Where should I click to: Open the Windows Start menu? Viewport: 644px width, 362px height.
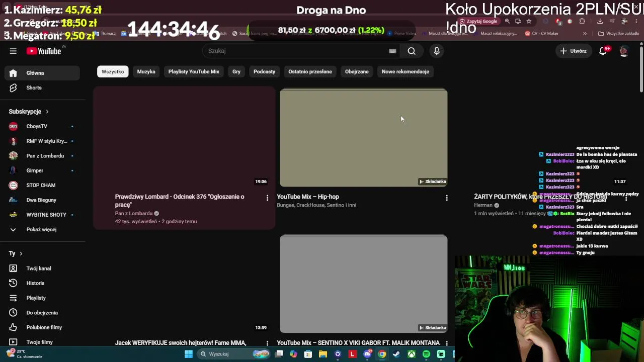189,354
